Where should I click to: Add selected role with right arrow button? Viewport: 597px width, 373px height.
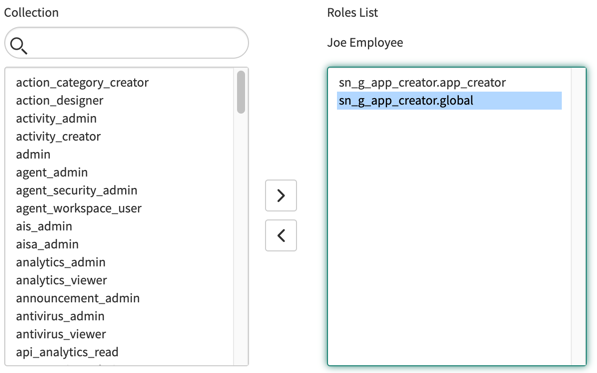(x=281, y=196)
